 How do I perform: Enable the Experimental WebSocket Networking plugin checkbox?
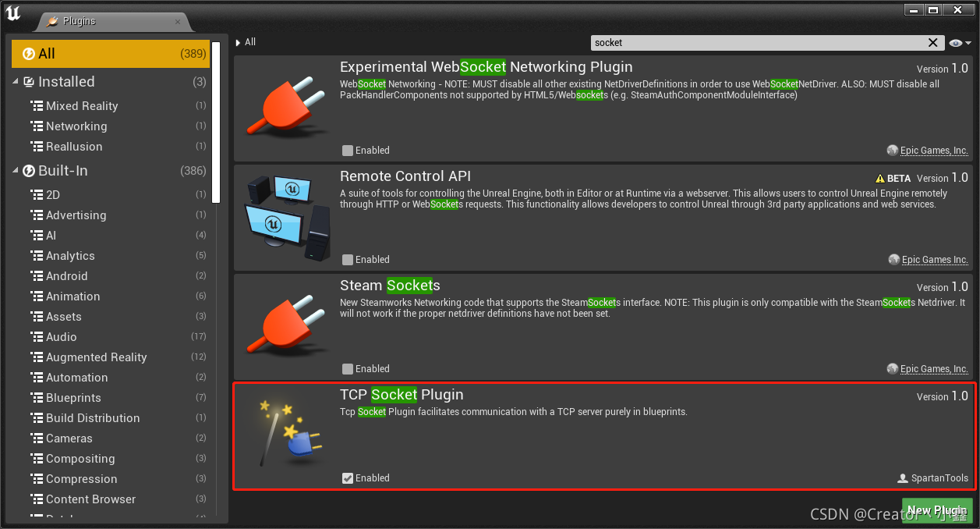pyautogui.click(x=348, y=150)
